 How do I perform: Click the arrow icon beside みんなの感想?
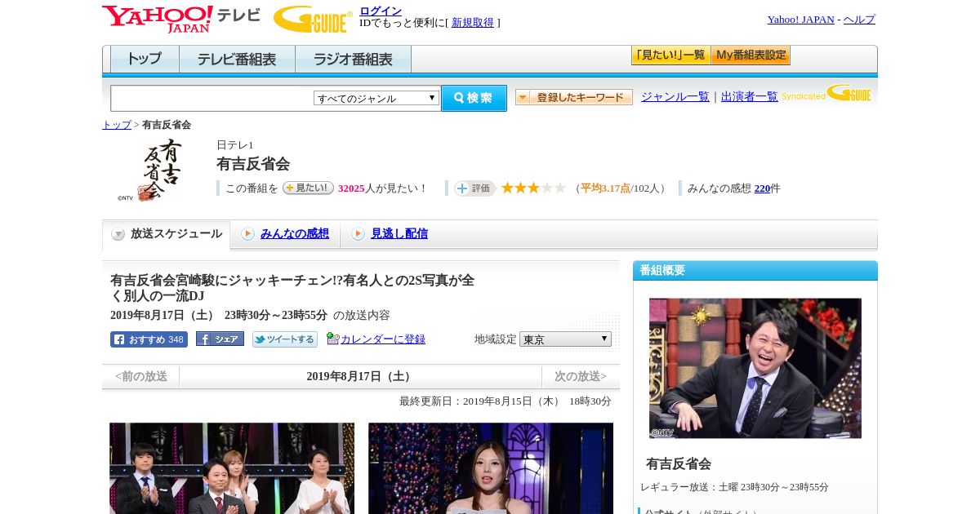[247, 234]
